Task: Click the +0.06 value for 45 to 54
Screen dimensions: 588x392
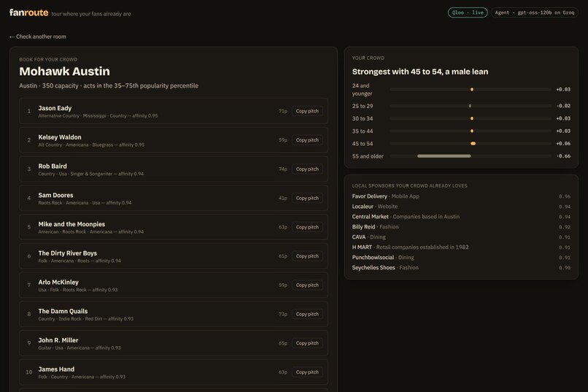Action: (x=563, y=144)
